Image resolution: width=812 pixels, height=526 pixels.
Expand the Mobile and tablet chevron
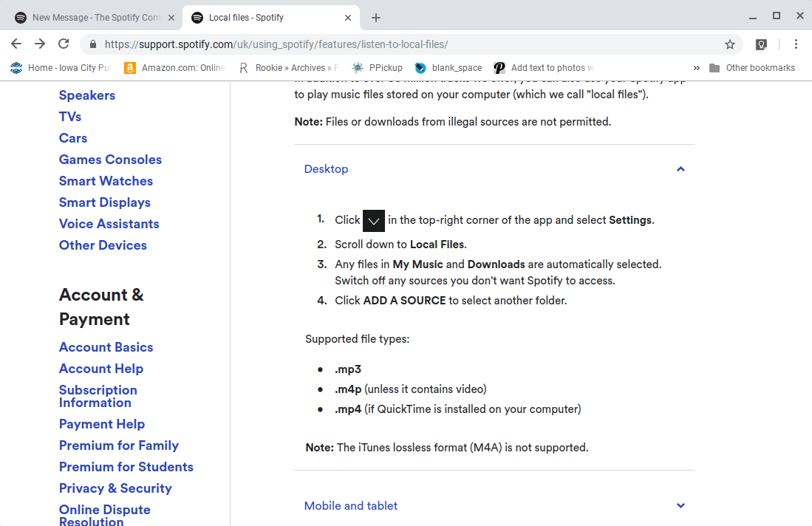point(680,506)
